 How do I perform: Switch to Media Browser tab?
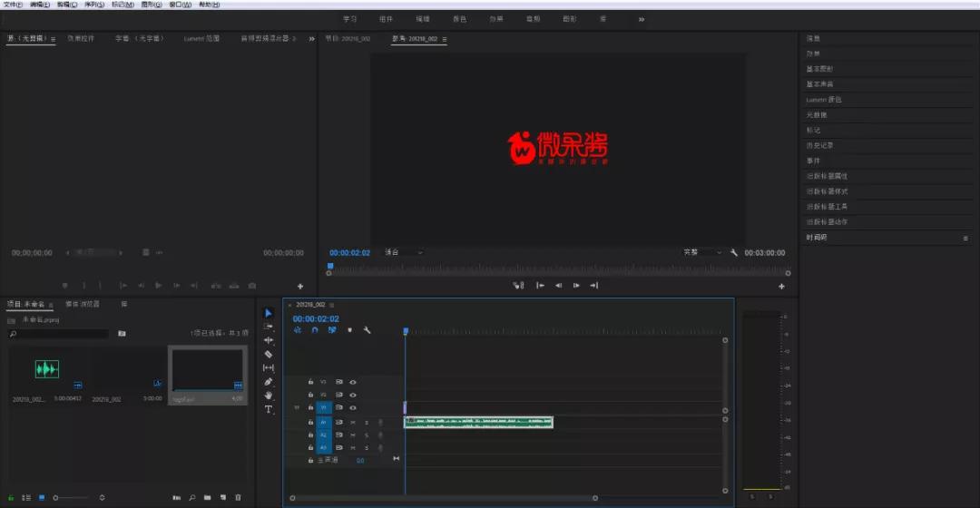[83, 304]
